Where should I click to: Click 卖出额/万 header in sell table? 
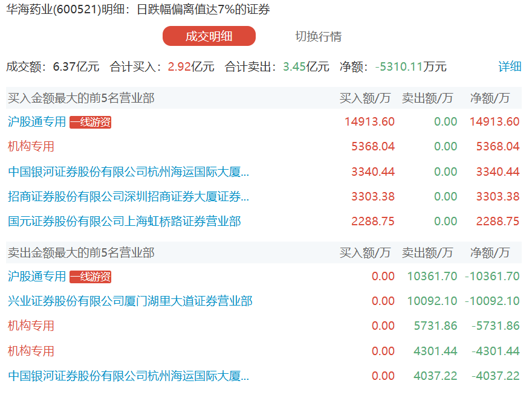427,253
